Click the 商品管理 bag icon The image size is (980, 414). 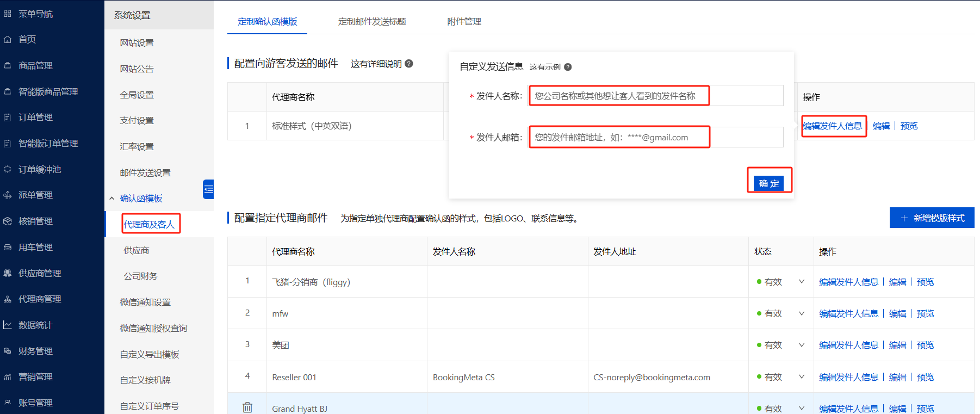pyautogui.click(x=8, y=65)
